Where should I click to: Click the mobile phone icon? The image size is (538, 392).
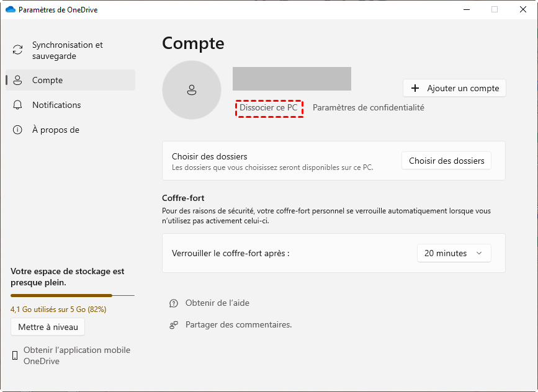pyautogui.click(x=15, y=355)
